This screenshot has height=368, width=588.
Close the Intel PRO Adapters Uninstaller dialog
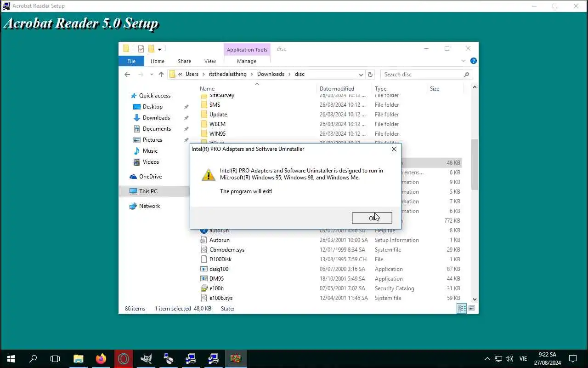coord(394,149)
